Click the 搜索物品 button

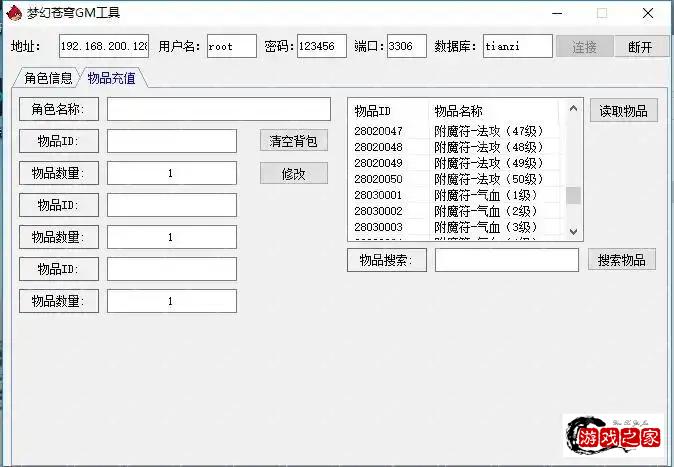click(622, 260)
